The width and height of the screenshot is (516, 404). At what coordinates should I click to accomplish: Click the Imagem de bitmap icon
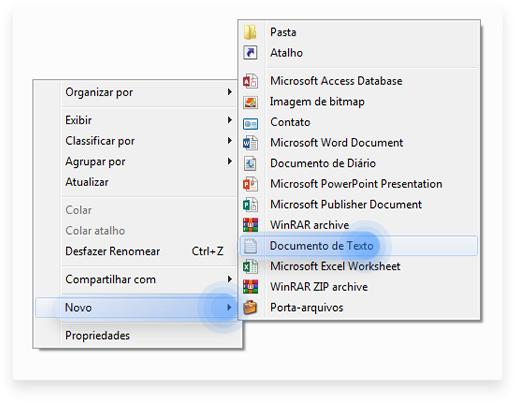click(250, 102)
